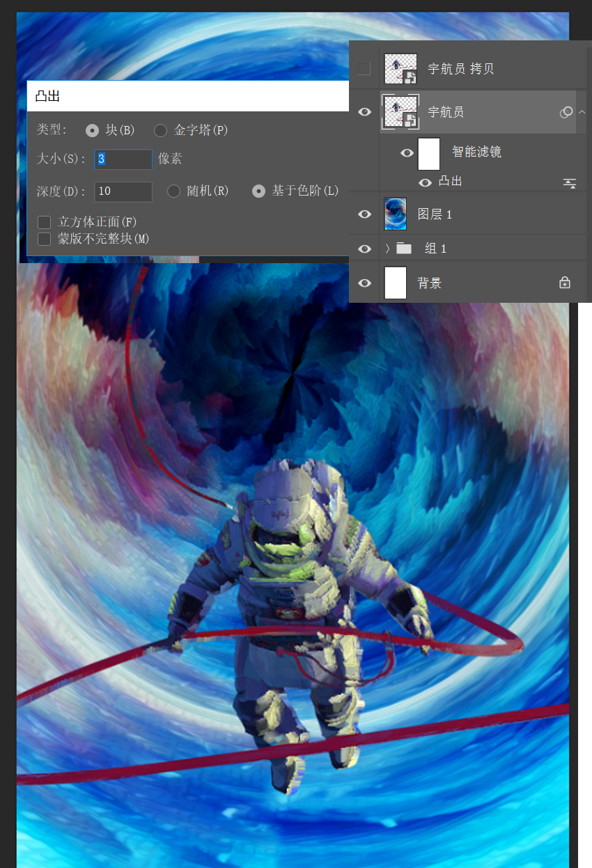Click the 背景 layer thumbnail

tap(396, 283)
